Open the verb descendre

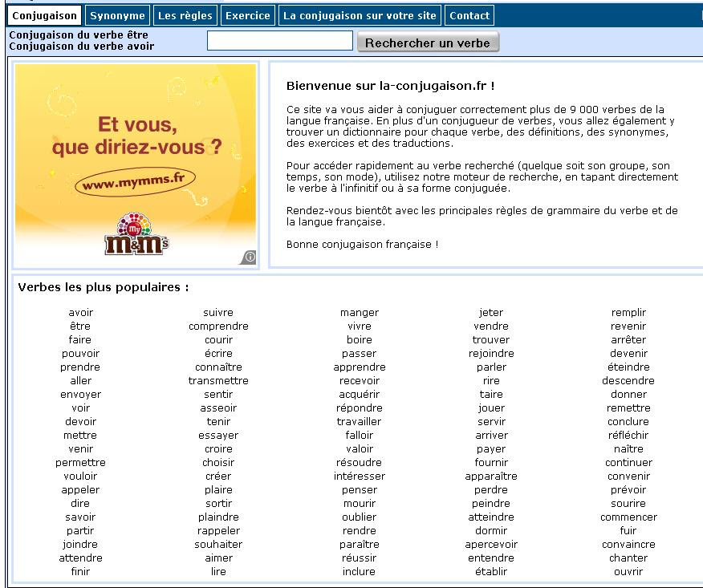pyautogui.click(x=628, y=380)
